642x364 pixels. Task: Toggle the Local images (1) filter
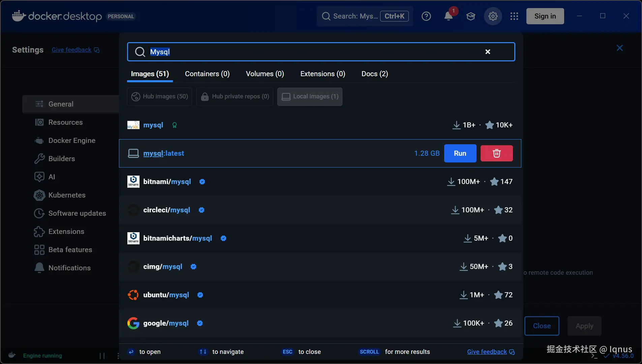click(310, 97)
